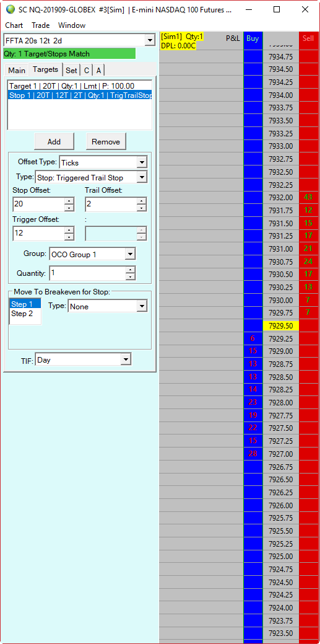The height and width of the screenshot is (644, 320).
Task: Decrease the Stop Offset value
Action: pyautogui.click(x=69, y=207)
